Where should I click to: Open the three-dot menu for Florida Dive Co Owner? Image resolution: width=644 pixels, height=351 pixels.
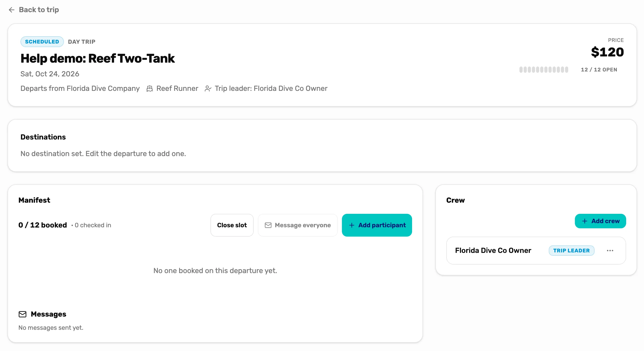tap(610, 251)
